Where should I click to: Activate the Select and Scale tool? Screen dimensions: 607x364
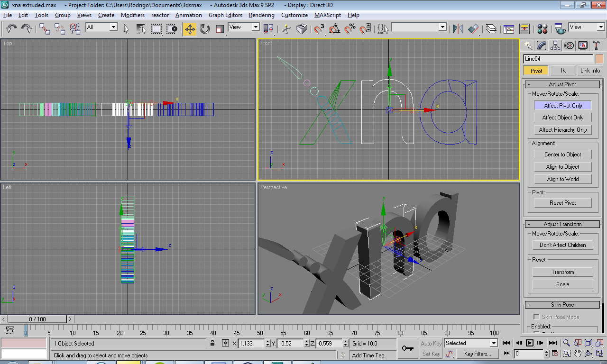pos(220,29)
